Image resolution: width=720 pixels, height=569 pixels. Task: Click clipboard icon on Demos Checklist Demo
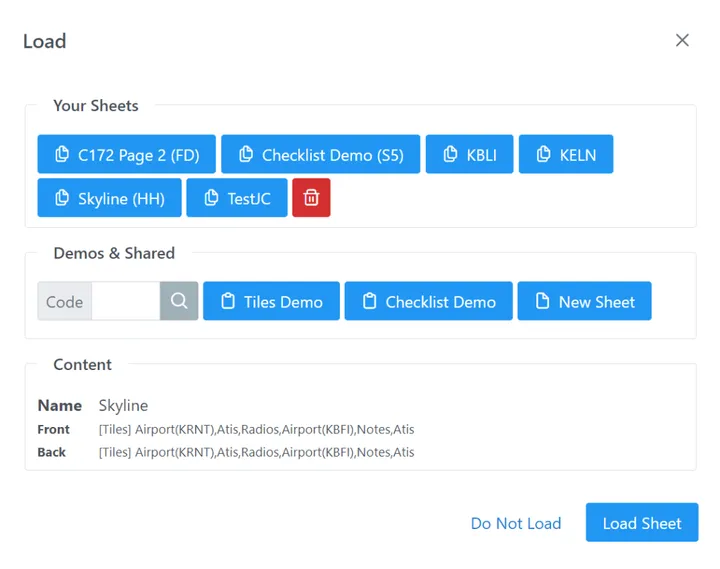click(369, 301)
